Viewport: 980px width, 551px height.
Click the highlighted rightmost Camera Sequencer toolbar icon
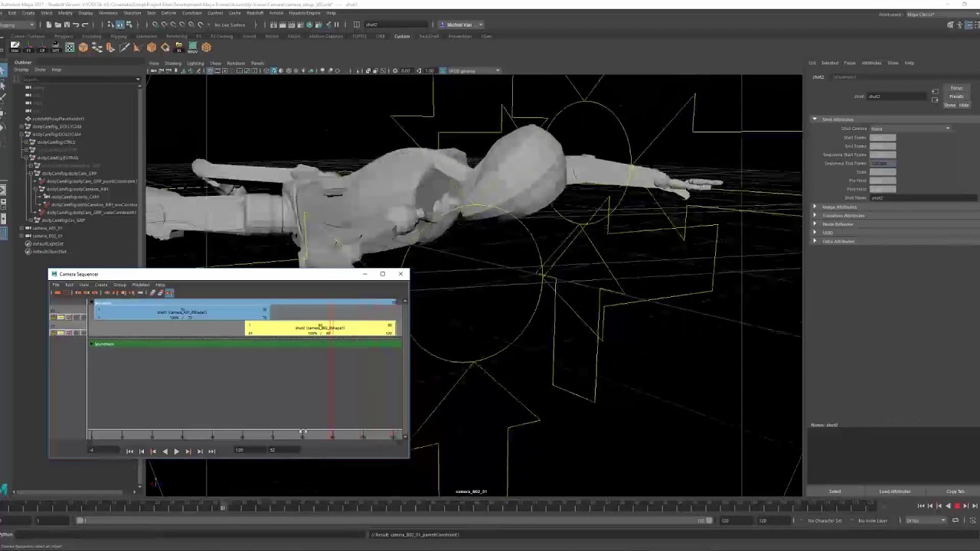click(169, 292)
